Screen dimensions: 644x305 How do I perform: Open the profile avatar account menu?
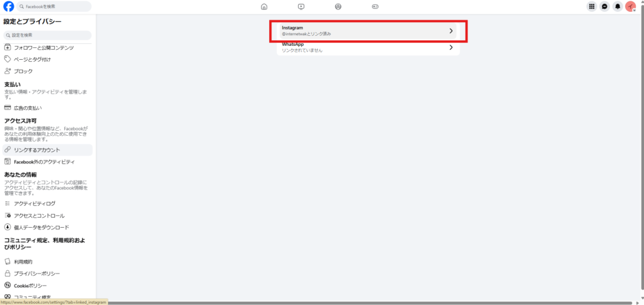(630, 6)
